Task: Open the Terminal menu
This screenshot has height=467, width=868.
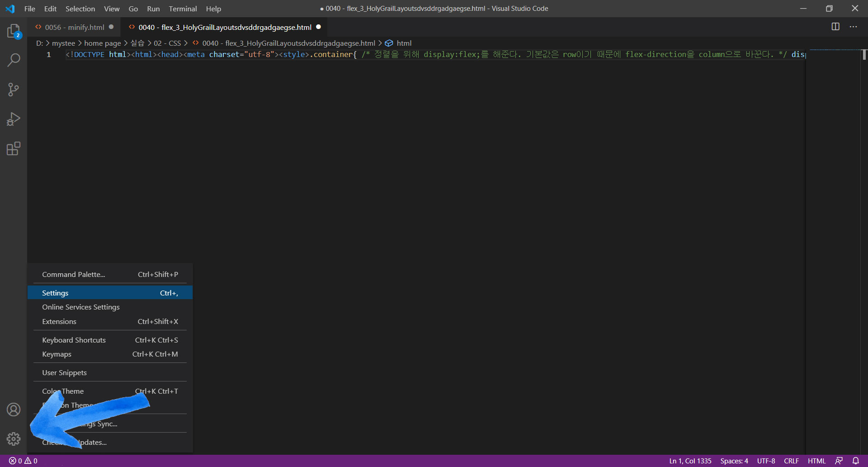Action: click(183, 9)
